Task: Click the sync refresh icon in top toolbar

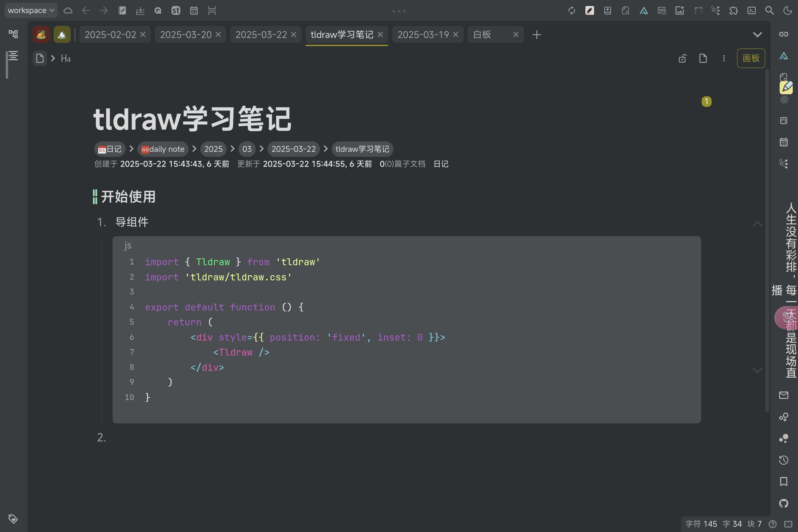Action: (572, 10)
